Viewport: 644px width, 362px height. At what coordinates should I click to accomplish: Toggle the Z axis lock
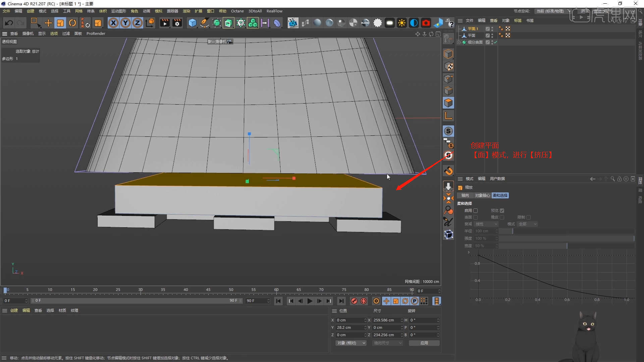tap(138, 23)
